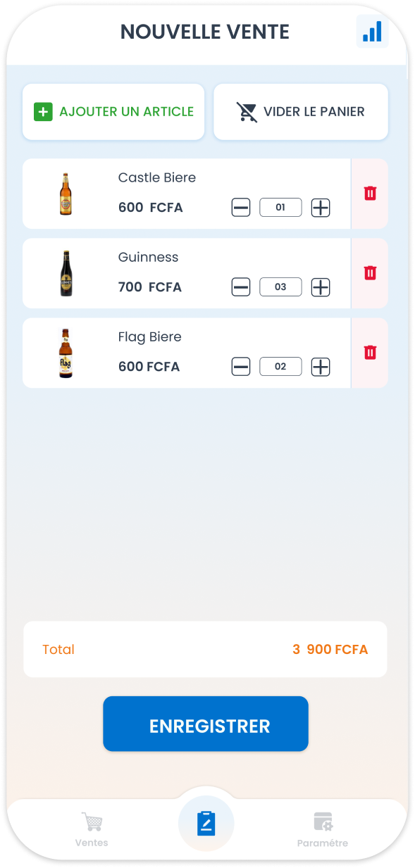Open the statistics bar chart icon
Image resolution: width=415 pixels, height=868 pixels.
click(x=372, y=32)
